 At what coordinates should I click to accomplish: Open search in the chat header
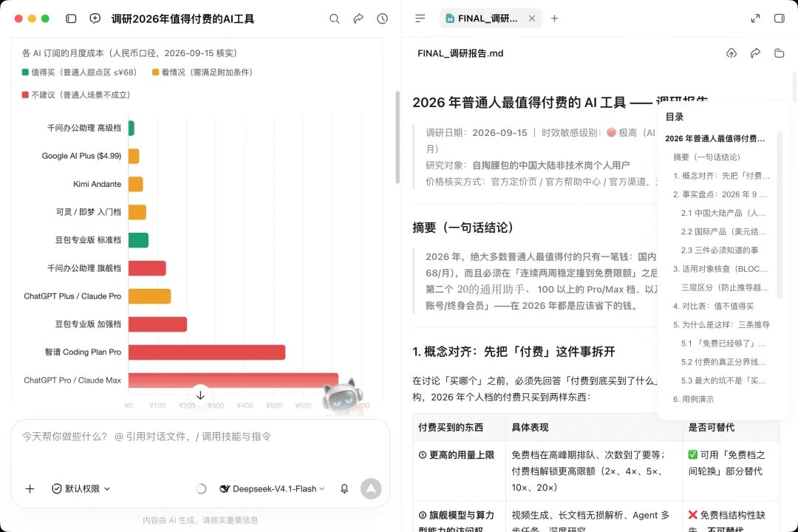(x=335, y=18)
